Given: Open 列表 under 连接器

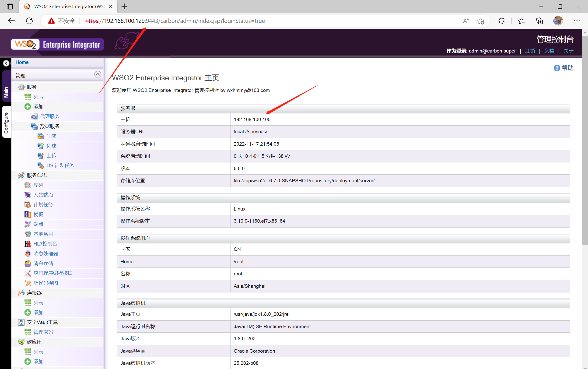Looking at the screenshot, I should pyautogui.click(x=38, y=303).
